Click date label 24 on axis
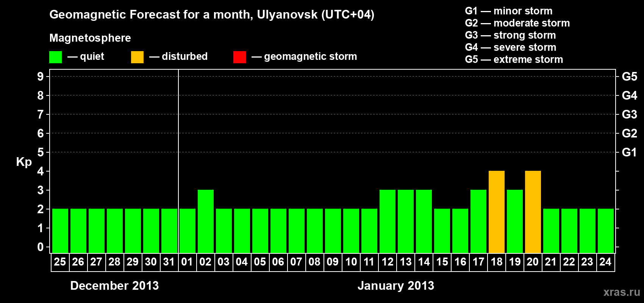Image resolution: width=644 pixels, height=303 pixels. pyautogui.click(x=605, y=262)
